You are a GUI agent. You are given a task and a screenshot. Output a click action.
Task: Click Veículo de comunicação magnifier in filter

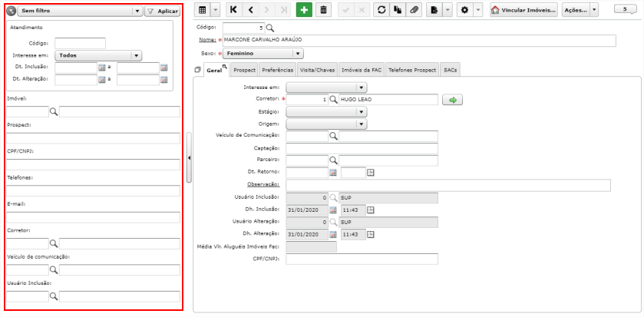[x=54, y=269]
